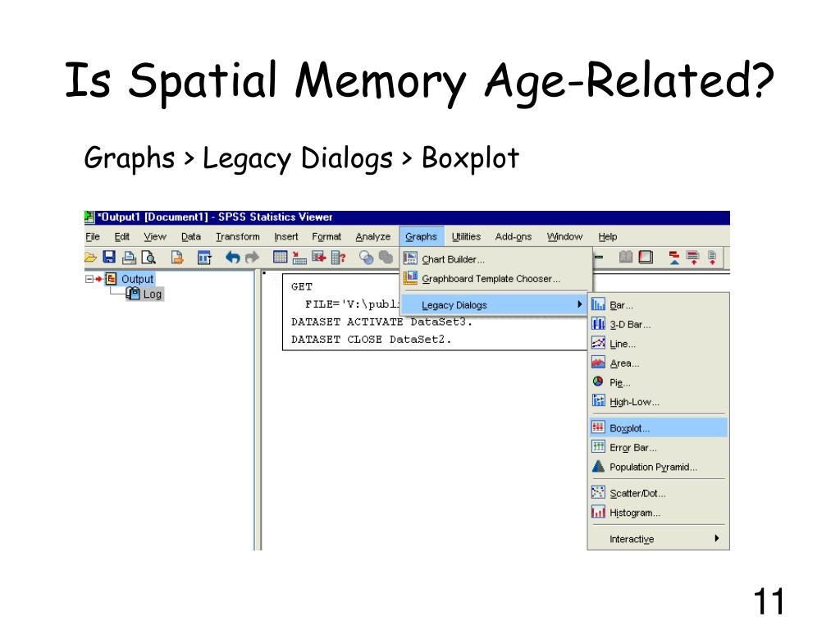This screenshot has height=630, width=840.
Task: Click the Go to Case icon
Action: [299, 258]
